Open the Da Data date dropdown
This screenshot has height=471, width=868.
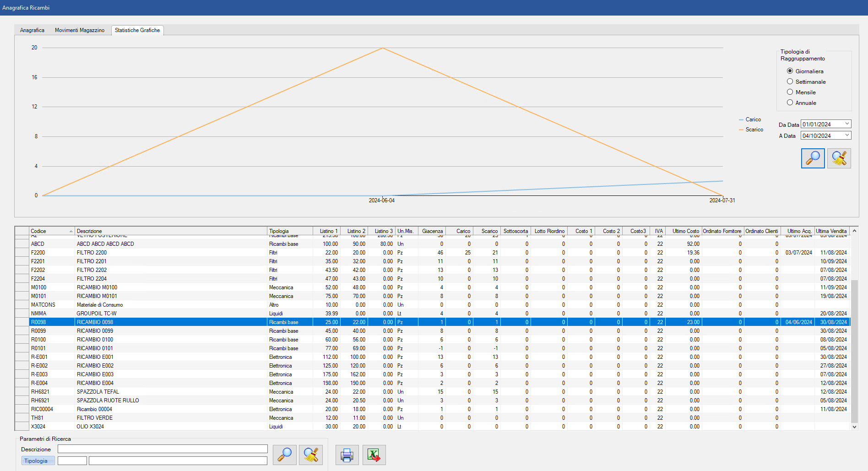click(847, 124)
